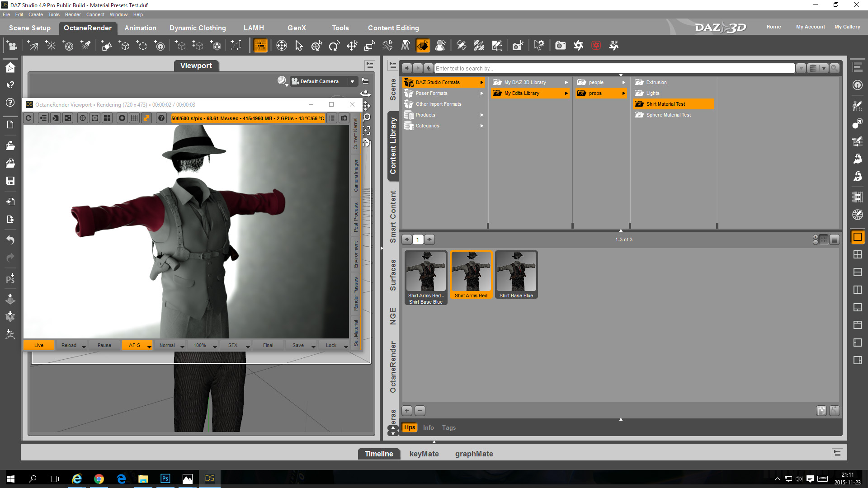Click the render camera icon in toolbar
The height and width of the screenshot is (488, 868).
click(x=560, y=45)
